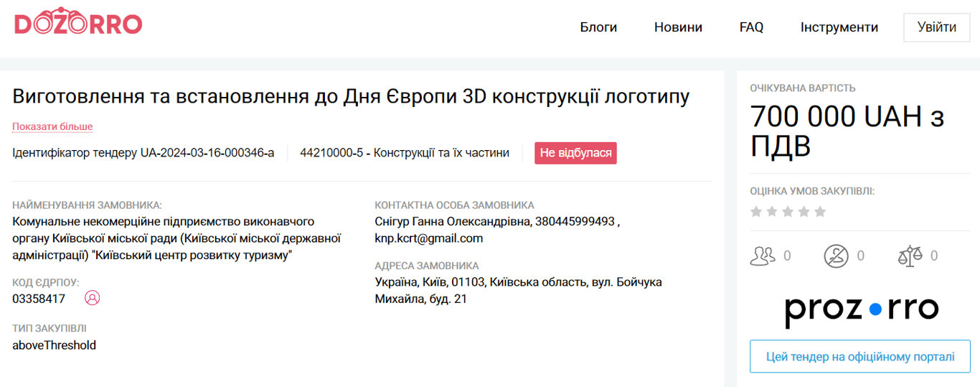Screen dimensions: 980x387
Task: Click the crossed-out disqualifications icon
Action: (836, 256)
